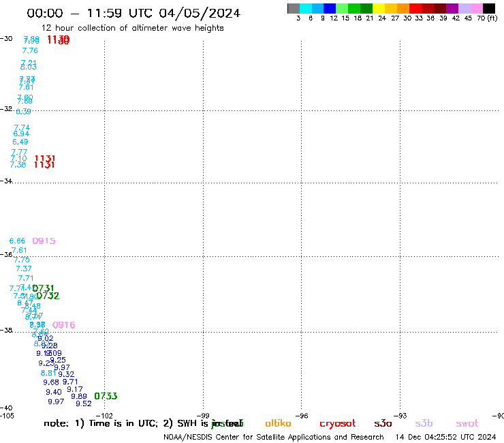Click the '12 hour collection' subtitle
This screenshot has height=443, width=504.
(132, 28)
